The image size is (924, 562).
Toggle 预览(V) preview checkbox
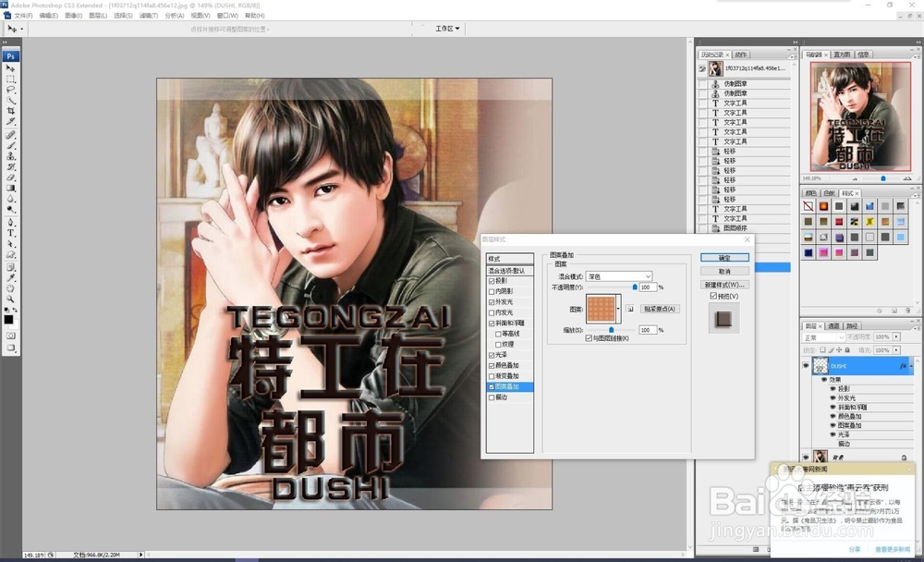point(713,296)
